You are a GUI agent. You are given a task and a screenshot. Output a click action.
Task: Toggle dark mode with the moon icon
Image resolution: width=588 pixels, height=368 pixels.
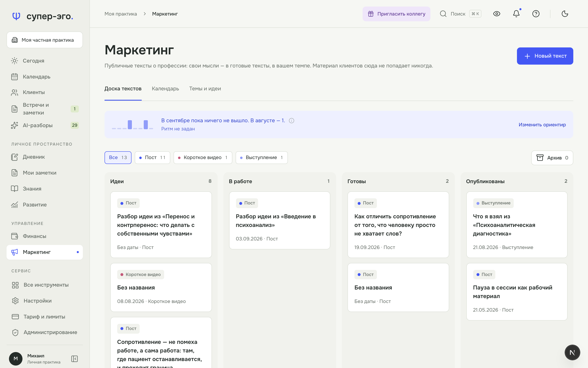[565, 14]
